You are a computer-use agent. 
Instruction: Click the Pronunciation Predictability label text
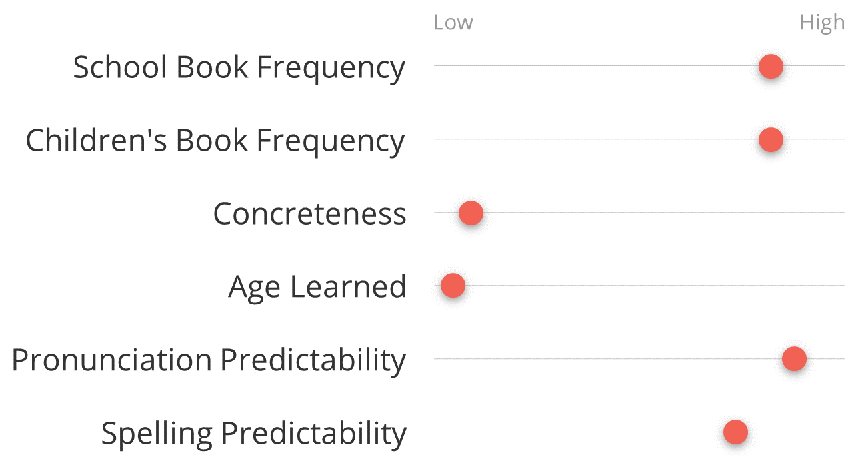[209, 360]
